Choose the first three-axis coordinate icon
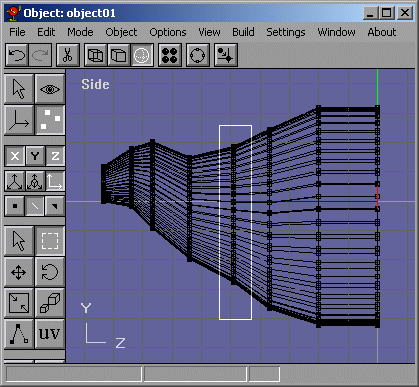The height and width of the screenshot is (387, 419). point(15,181)
